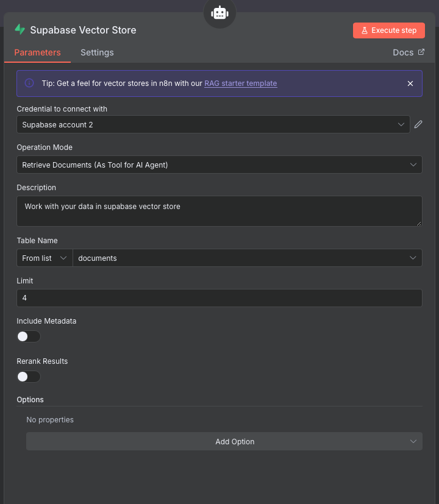439x504 pixels.
Task: Dismiss the RAG tip banner
Action: [x=410, y=83]
